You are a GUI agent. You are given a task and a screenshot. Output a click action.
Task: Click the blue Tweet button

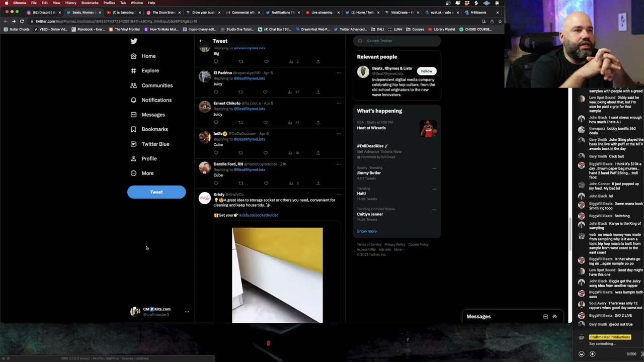pyautogui.click(x=156, y=192)
